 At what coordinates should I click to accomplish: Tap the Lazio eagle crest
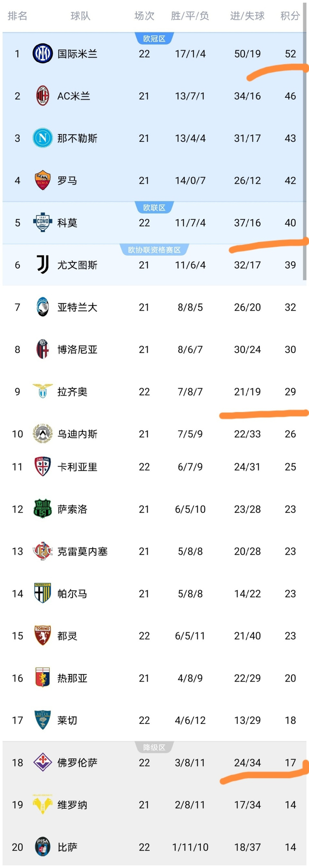coord(43,391)
